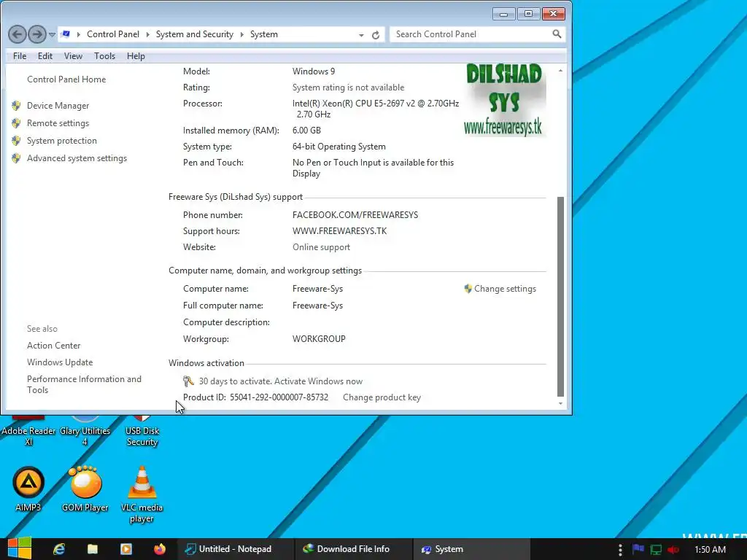Open the Windows Start button
The width and height of the screenshot is (747, 560).
(x=20, y=548)
